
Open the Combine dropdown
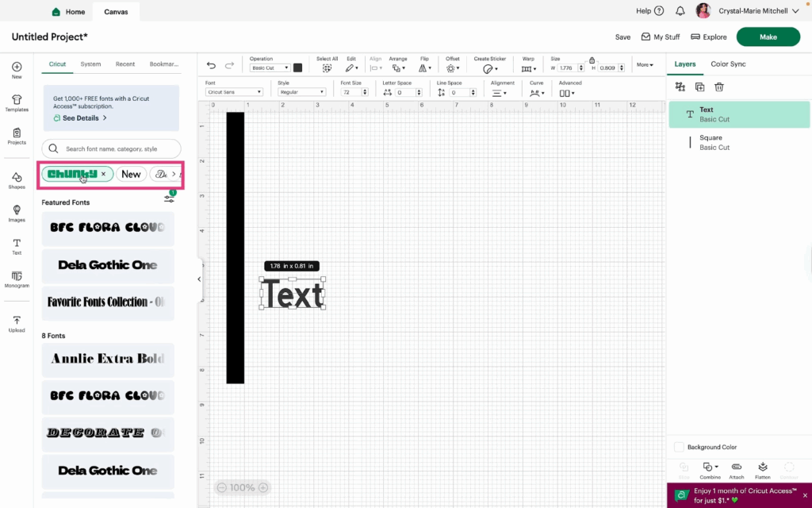click(x=710, y=470)
